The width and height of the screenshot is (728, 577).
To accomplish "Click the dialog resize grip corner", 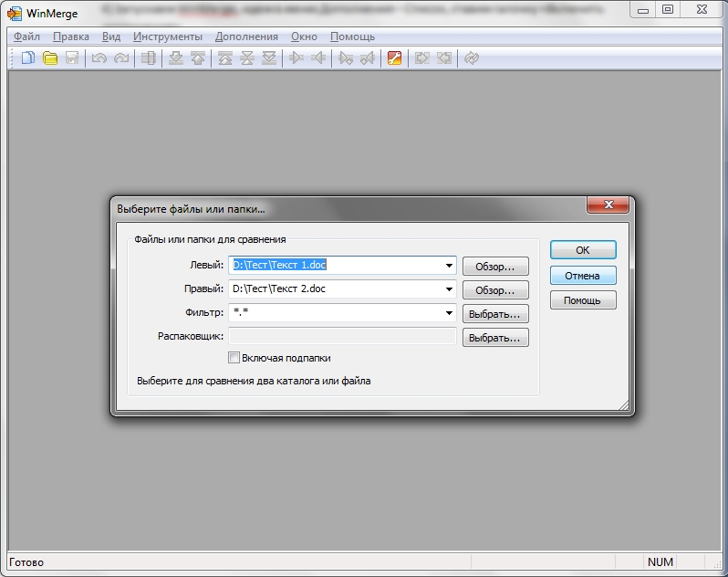I will (624, 405).
